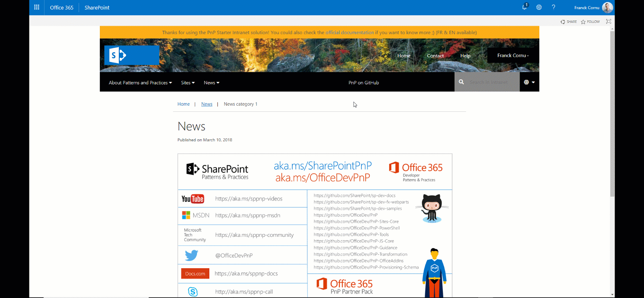The height and width of the screenshot is (298, 644).
Task: Click the PnP superhero figure
Action: [434, 273]
